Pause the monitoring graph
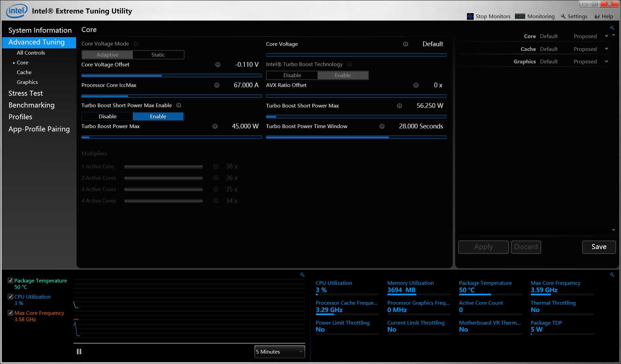621x364 pixels. [79, 352]
